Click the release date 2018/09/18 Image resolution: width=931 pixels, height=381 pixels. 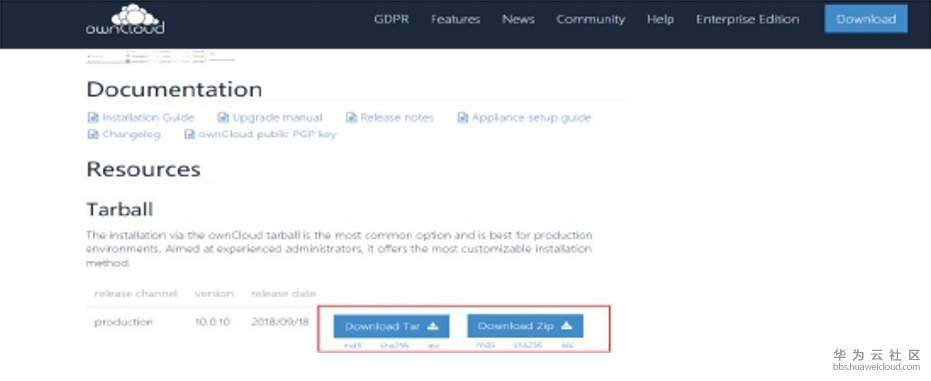click(x=280, y=322)
